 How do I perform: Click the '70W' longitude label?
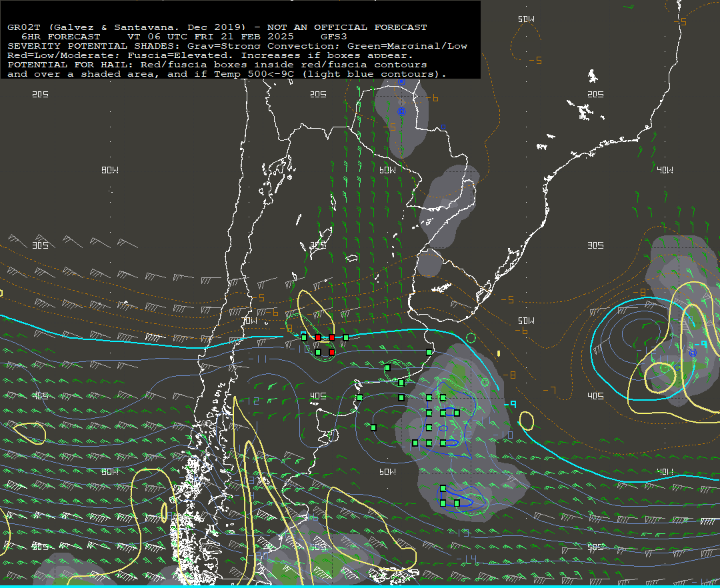pos(250,321)
